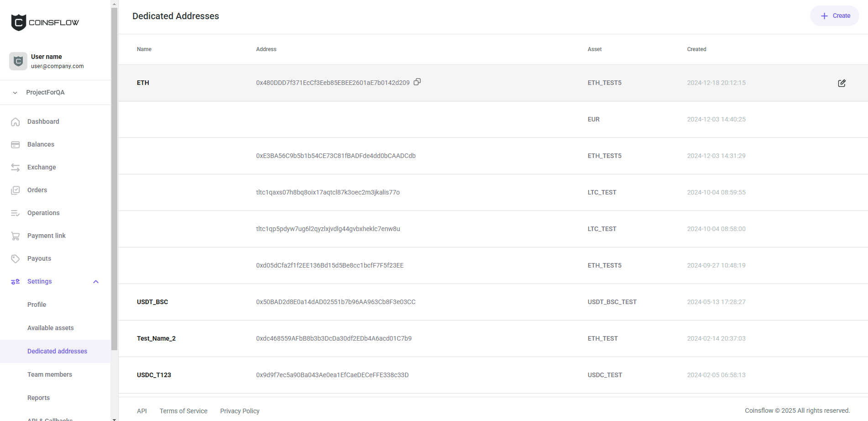
Task: Select the Dashboard home icon
Action: click(x=16, y=121)
